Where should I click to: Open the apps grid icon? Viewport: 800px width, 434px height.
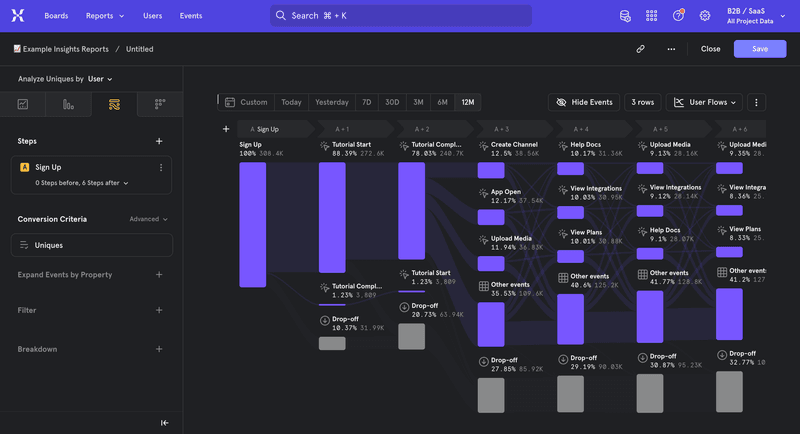click(x=652, y=16)
